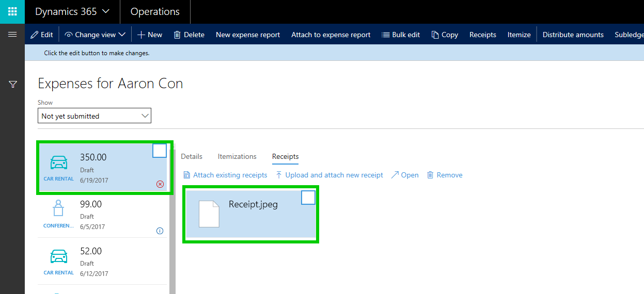Open the app launcher waffle icon
The image size is (644, 294).
12,11
